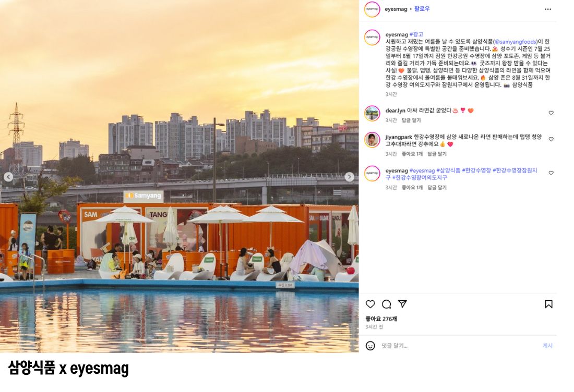The width and height of the screenshot is (574, 392).
Task: Open the emoji picker smiley icon
Action: 370,346
